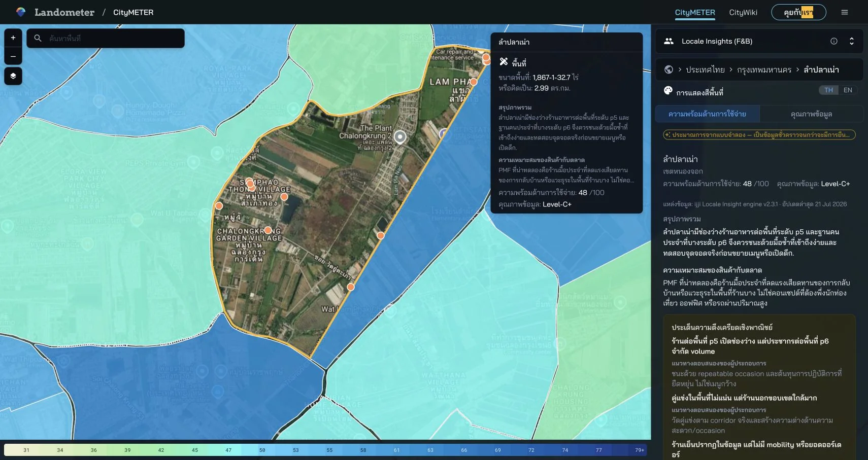Screen dimensions: 868x460
Task: Select the orange boundary point near Wat label
Action: (x=350, y=287)
